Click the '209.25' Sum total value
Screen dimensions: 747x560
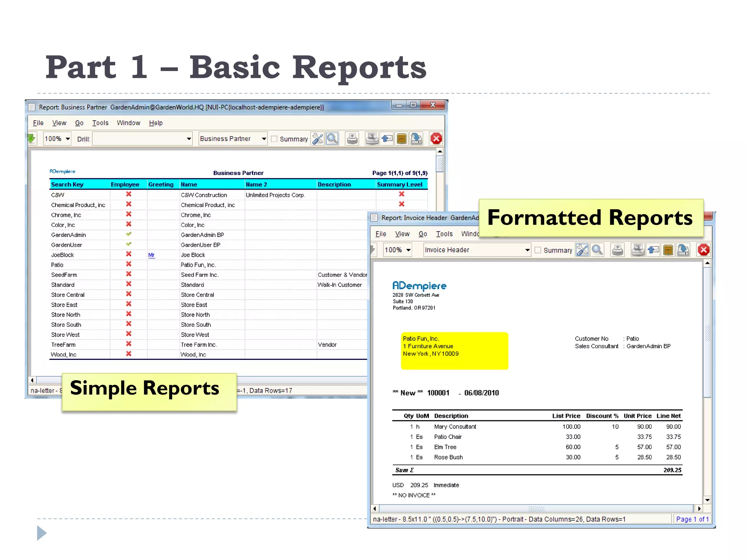pos(672,470)
